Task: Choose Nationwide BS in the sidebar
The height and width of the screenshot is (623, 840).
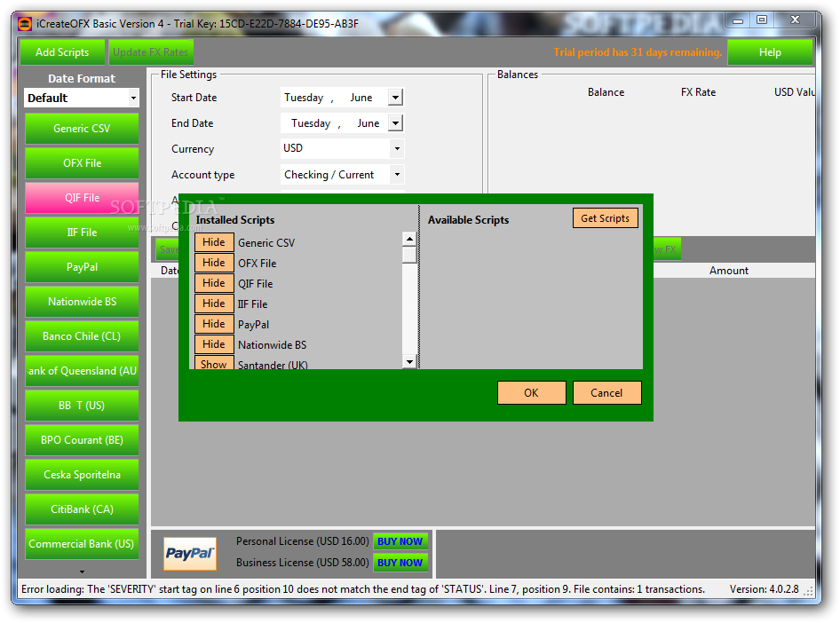Action: [x=82, y=302]
